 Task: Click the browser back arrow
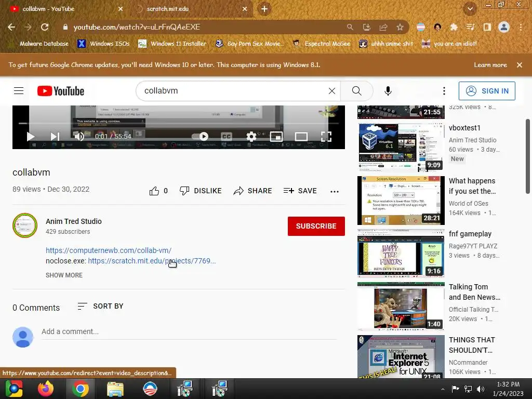(x=11, y=27)
